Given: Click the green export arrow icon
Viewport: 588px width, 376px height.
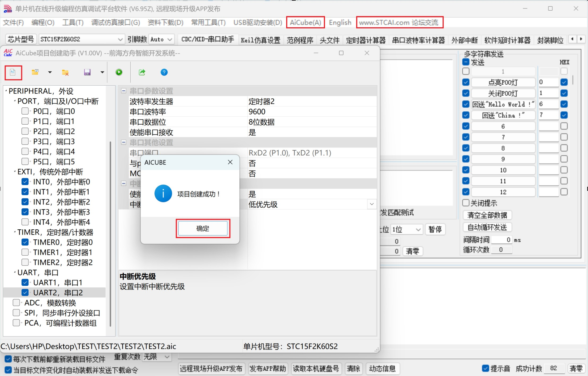Looking at the screenshot, I should click(142, 72).
